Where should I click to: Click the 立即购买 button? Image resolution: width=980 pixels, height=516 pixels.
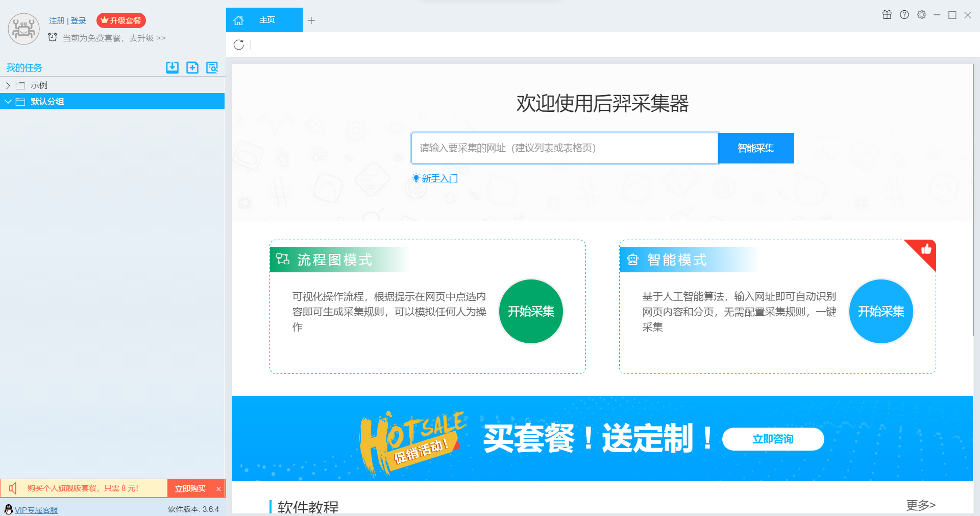click(x=190, y=488)
